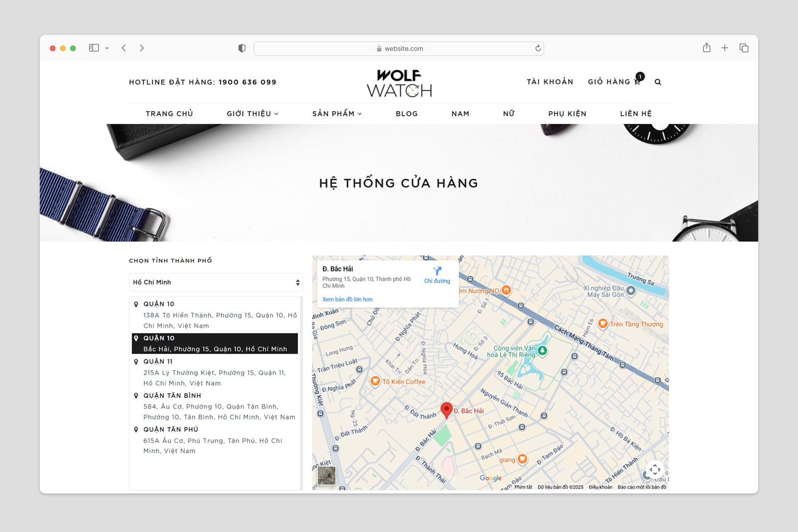Toggle fullscreen view on the map
This screenshot has height=532, width=798.
pos(655,469)
